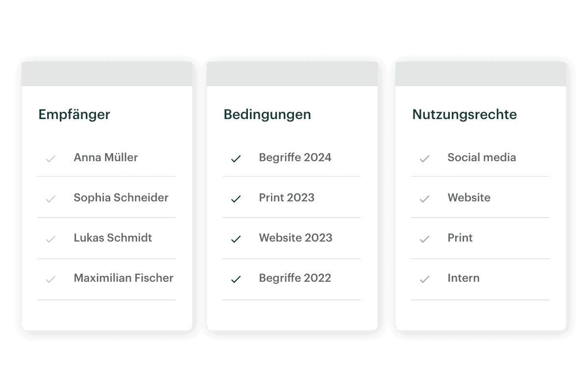Toggle checkmark next to Anna Müller

tap(50, 159)
